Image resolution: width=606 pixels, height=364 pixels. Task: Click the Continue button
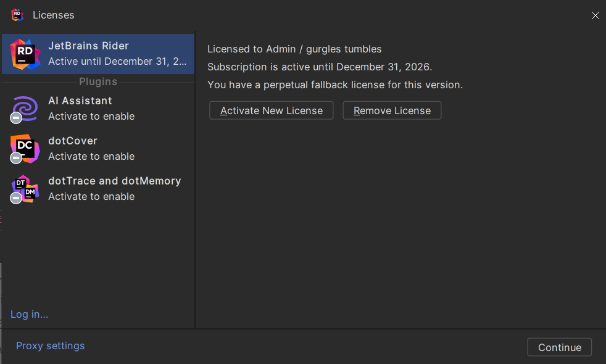(560, 347)
